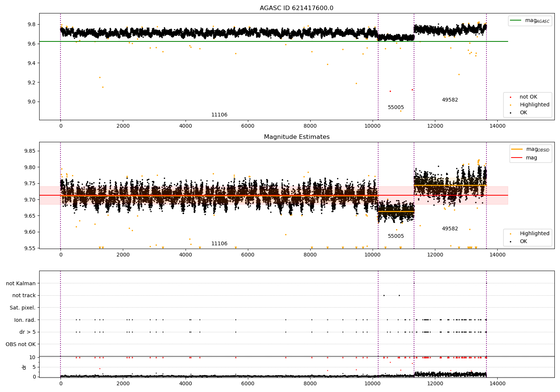Click the 'not track' marker near x 10350
This screenshot has width=560, height=392.
click(x=384, y=295)
